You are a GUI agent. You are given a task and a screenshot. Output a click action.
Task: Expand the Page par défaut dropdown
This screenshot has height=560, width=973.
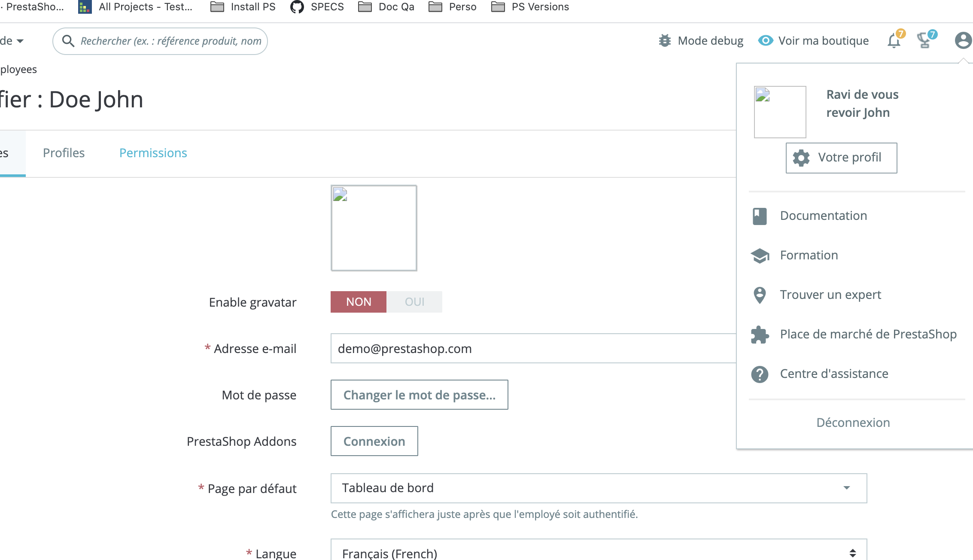599,488
